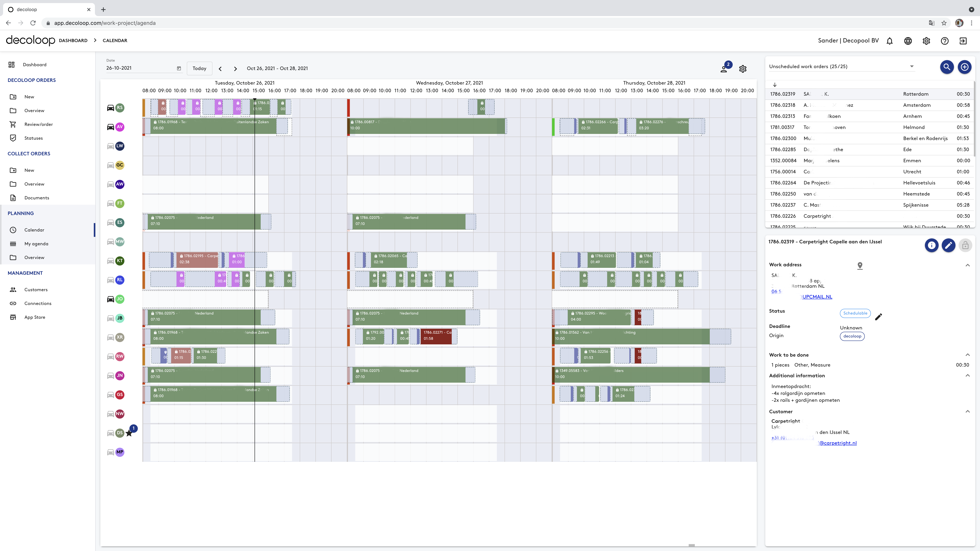The width and height of the screenshot is (980, 551).
Task: Toggle the car icon for KT
Action: [x=110, y=261]
